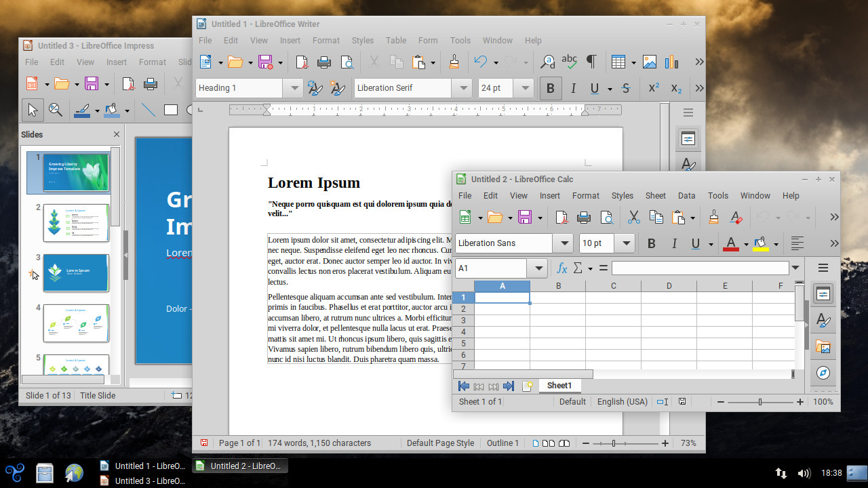The height and width of the screenshot is (488, 868).
Task: Open Gallery deck in Calc sidebar
Action: point(823,347)
